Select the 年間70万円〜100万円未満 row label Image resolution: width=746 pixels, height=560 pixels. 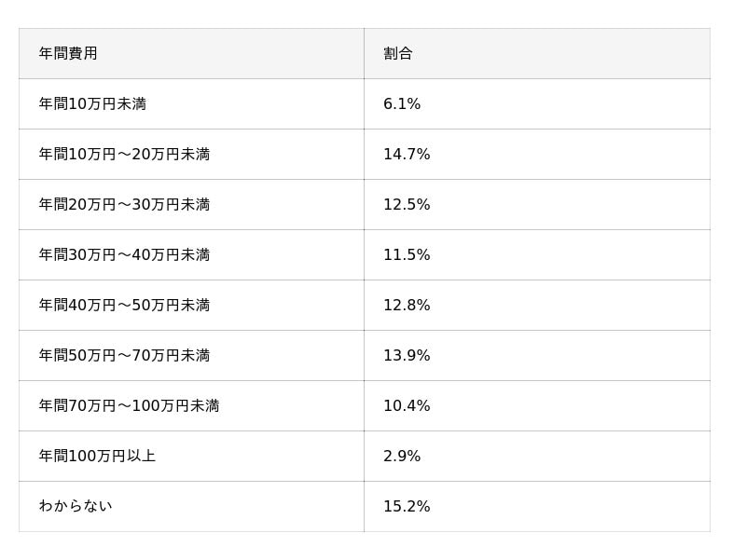click(129, 406)
